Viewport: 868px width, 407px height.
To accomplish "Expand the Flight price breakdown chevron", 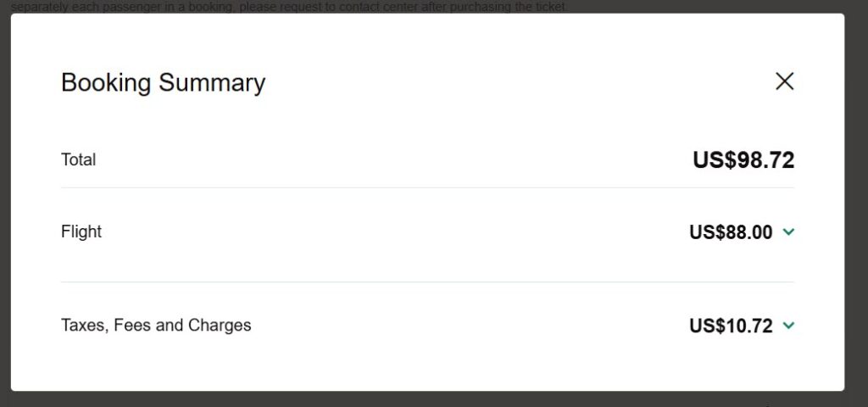I will [788, 232].
